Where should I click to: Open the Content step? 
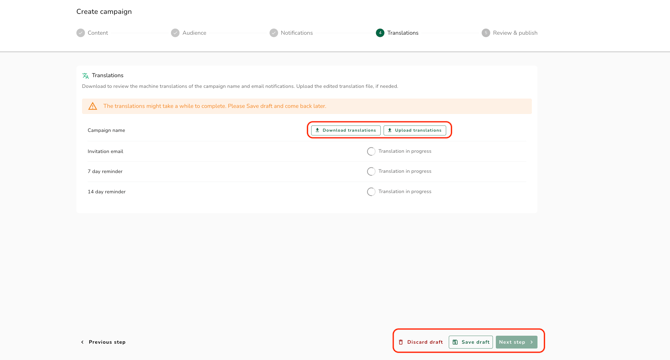pyautogui.click(x=92, y=33)
